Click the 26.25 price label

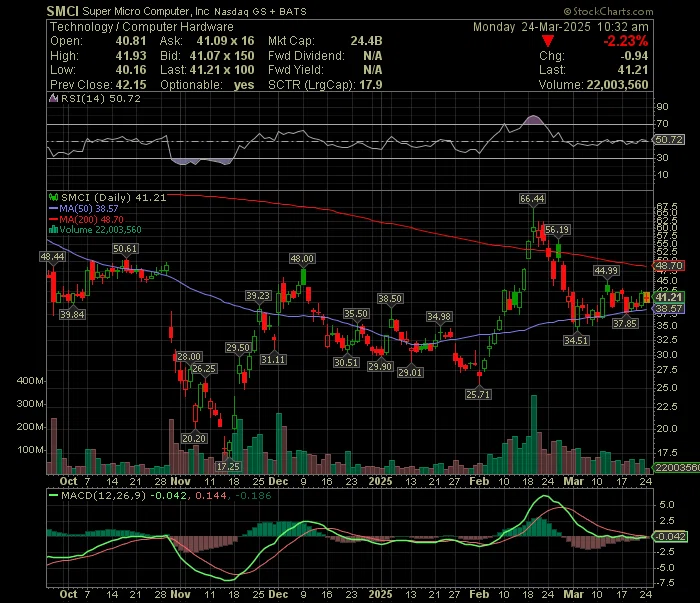(204, 369)
